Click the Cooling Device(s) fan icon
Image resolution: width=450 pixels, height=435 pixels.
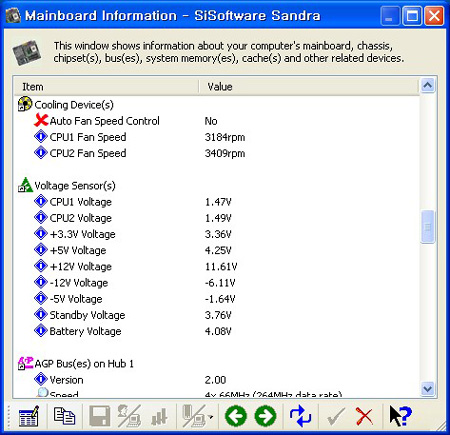point(25,104)
